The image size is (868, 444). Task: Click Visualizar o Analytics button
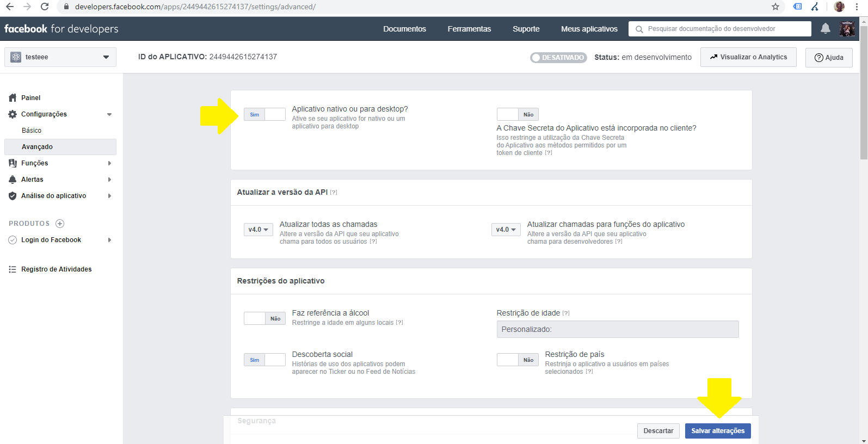(x=748, y=57)
